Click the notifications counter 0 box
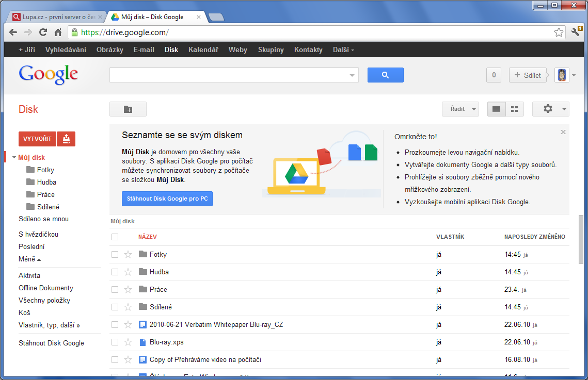The image size is (588, 380). coord(494,75)
